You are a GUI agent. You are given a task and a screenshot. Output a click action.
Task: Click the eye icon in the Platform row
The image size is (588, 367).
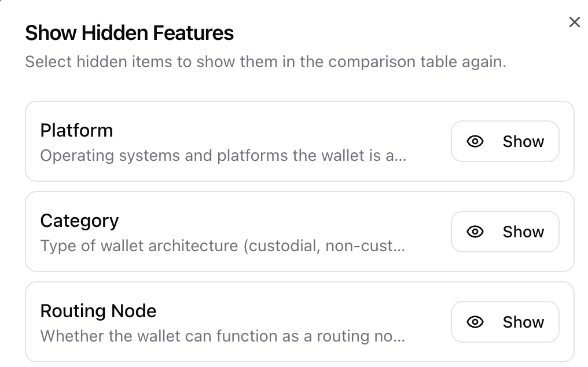tap(475, 141)
